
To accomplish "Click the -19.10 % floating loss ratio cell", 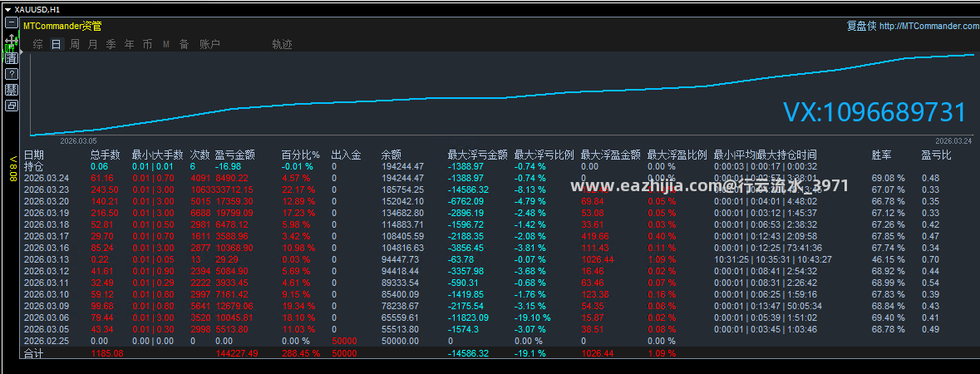I will coord(533,317).
